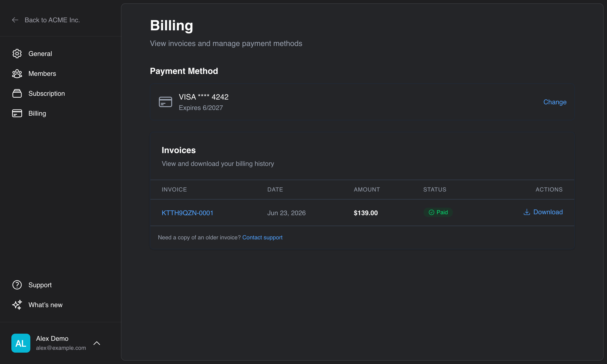Click the Alex Demo account name
607x364 pixels.
[52, 338]
